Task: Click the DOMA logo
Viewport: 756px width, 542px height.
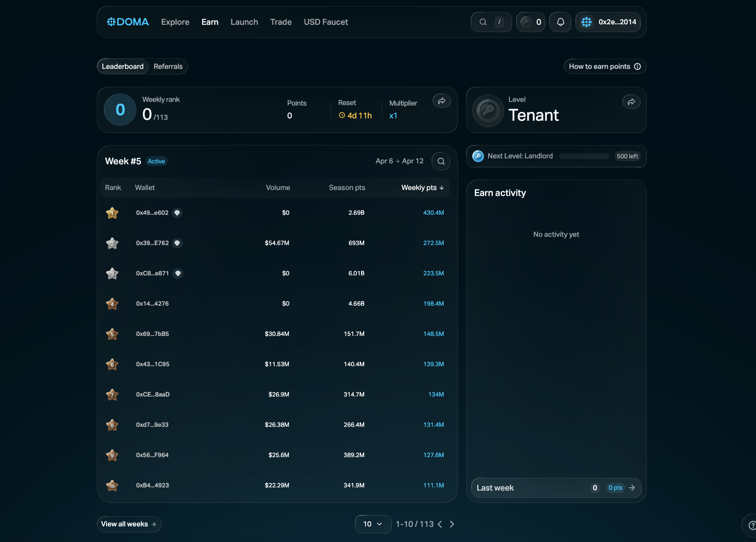Action: tap(128, 22)
